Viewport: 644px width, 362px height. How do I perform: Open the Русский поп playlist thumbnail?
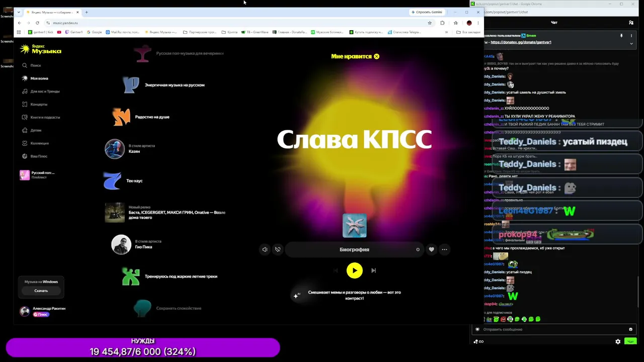pos(24,175)
